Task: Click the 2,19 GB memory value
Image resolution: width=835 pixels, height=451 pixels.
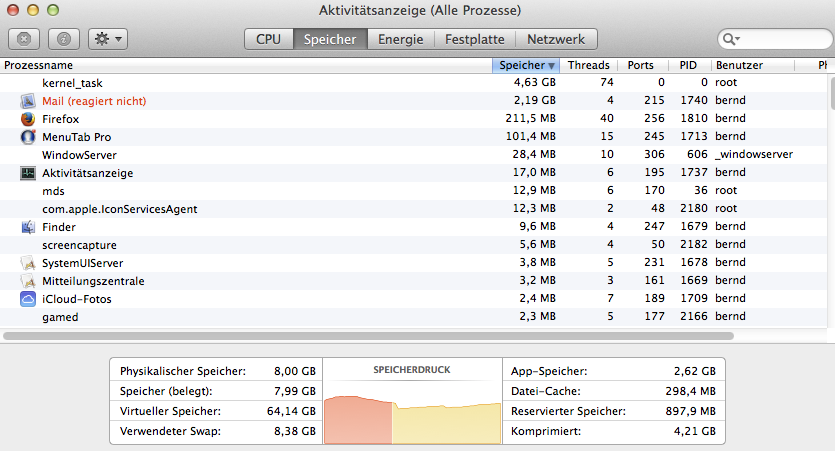Action: point(535,100)
